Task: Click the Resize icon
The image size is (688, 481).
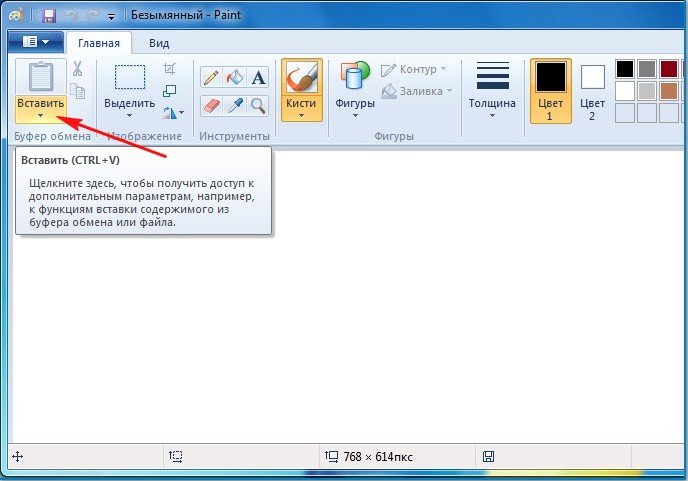Action: [x=169, y=91]
